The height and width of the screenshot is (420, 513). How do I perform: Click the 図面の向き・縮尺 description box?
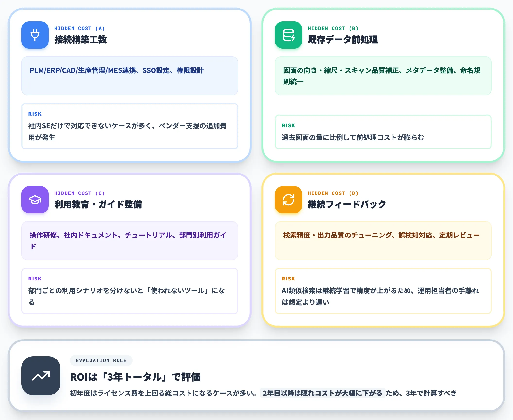[x=383, y=76]
